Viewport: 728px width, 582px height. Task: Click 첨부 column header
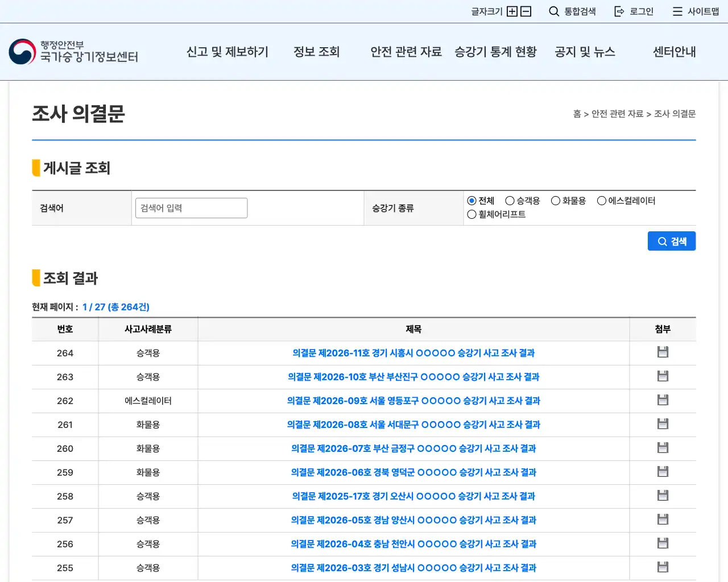pyautogui.click(x=663, y=329)
